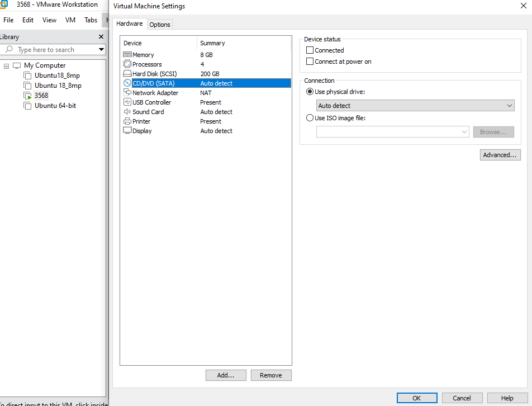532x406 pixels.
Task: Click the NAT network summary value
Action: click(x=206, y=93)
